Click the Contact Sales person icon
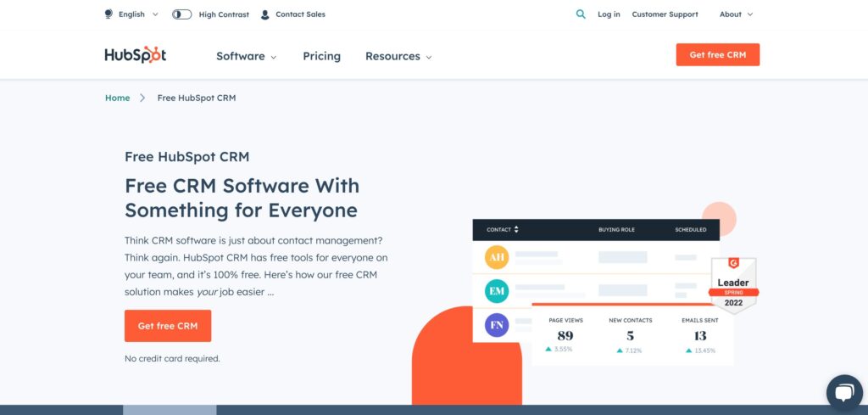Screen dimensions: 868x415 coord(265,14)
